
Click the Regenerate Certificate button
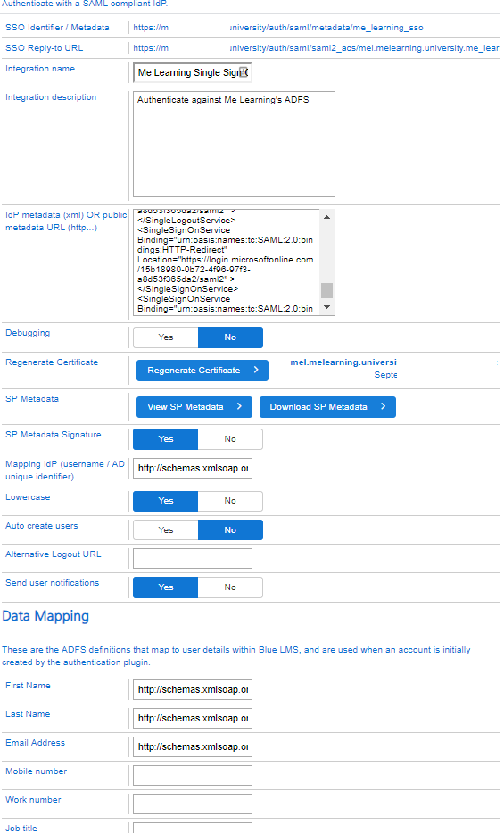(x=202, y=371)
